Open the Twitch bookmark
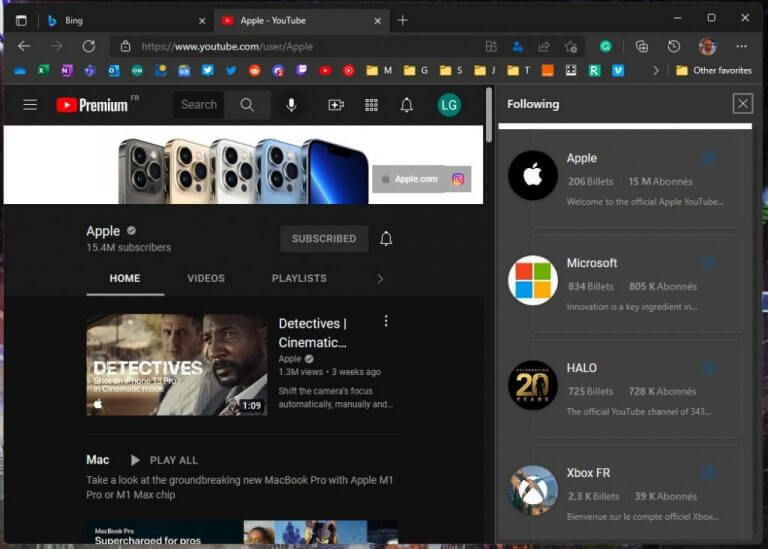The width and height of the screenshot is (768, 549). point(302,71)
